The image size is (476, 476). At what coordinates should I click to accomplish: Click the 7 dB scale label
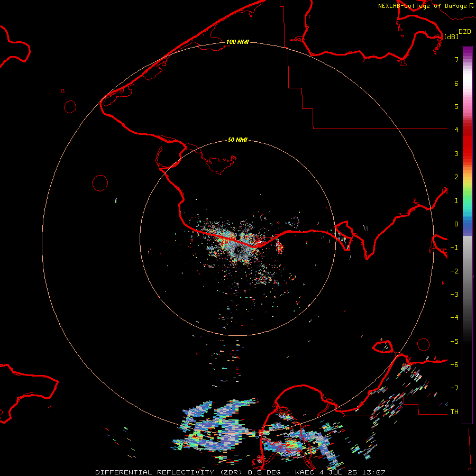tap(456, 59)
